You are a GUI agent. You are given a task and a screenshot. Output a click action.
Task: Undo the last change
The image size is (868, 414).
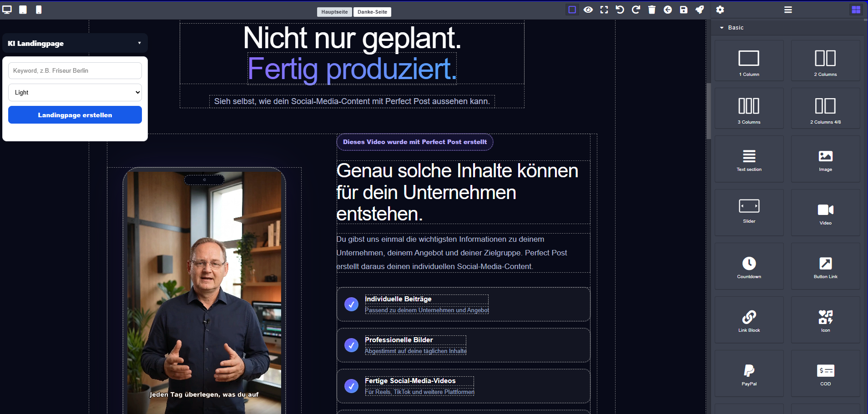[620, 10]
